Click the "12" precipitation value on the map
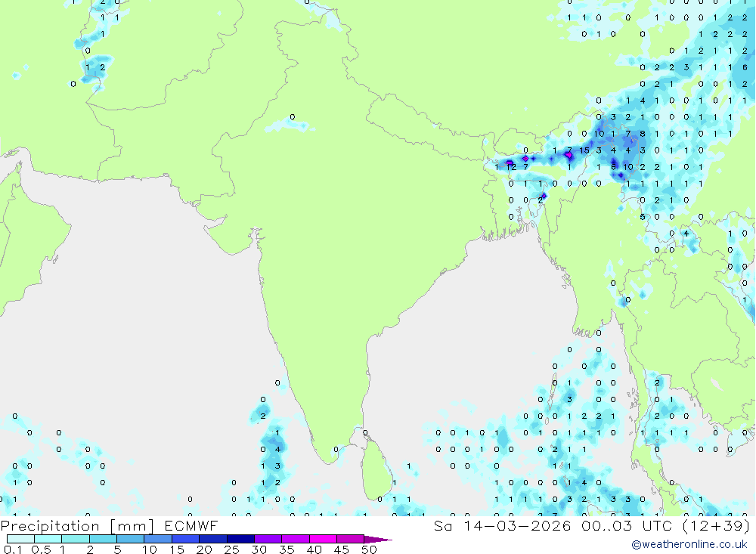Image resolution: width=756 pixels, height=554 pixels. point(511,167)
